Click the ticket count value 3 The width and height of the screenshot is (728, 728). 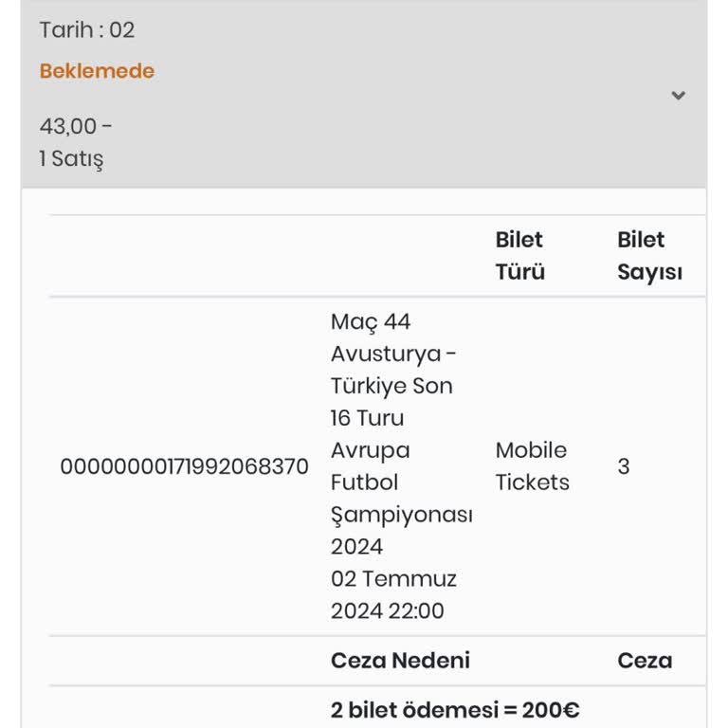624,466
